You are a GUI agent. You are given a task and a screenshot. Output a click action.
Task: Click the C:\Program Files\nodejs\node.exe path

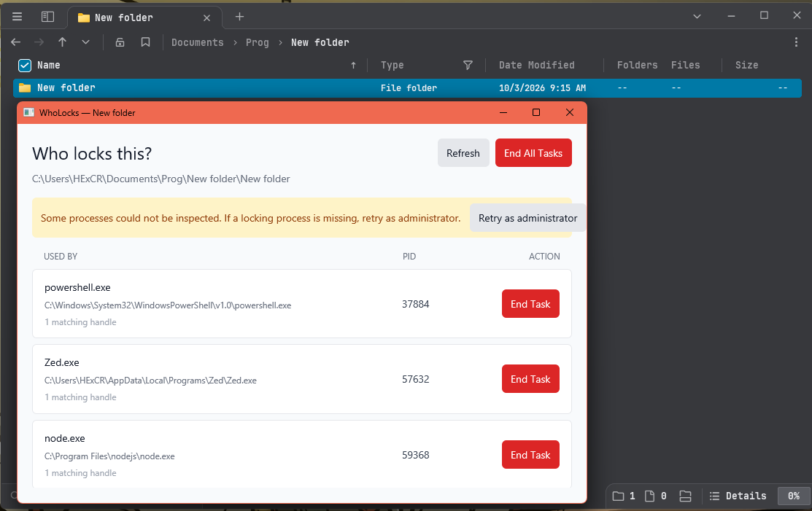109,457
